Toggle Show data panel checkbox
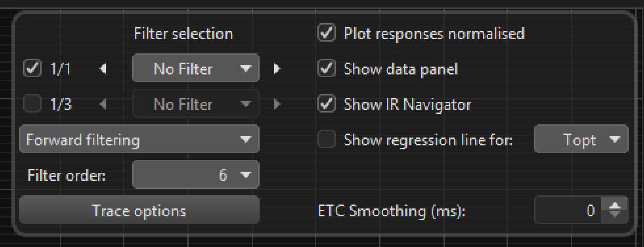This screenshot has height=247, width=644. point(327,69)
